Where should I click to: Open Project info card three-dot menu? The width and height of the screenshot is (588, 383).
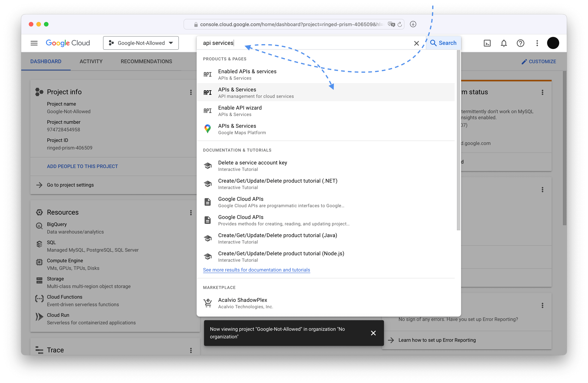point(191,92)
